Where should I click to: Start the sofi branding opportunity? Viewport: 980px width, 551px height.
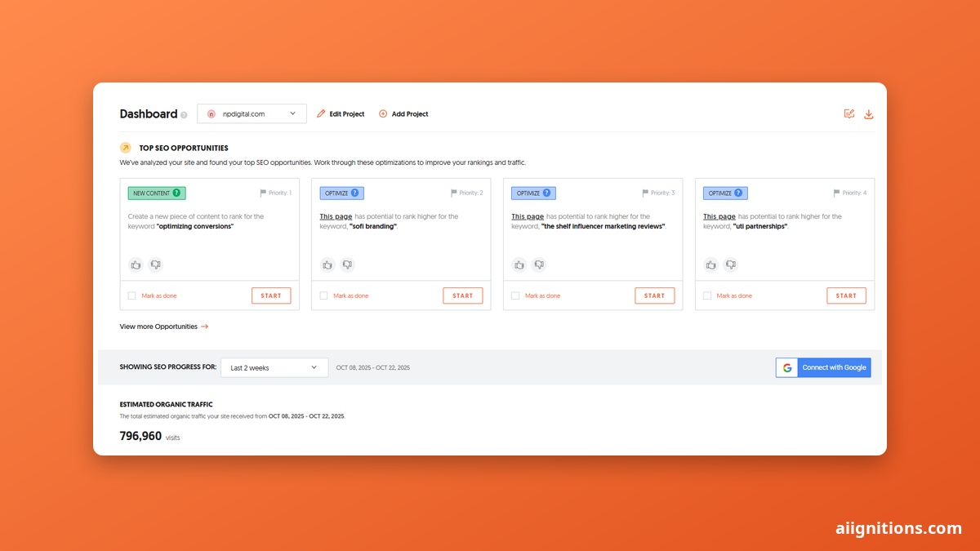click(x=463, y=295)
